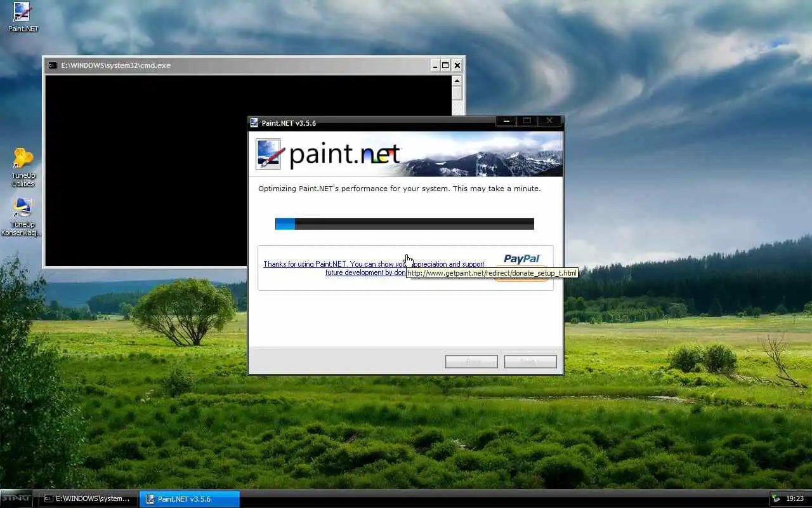Click the Next button in the installer
812x508 pixels.
pos(530,362)
